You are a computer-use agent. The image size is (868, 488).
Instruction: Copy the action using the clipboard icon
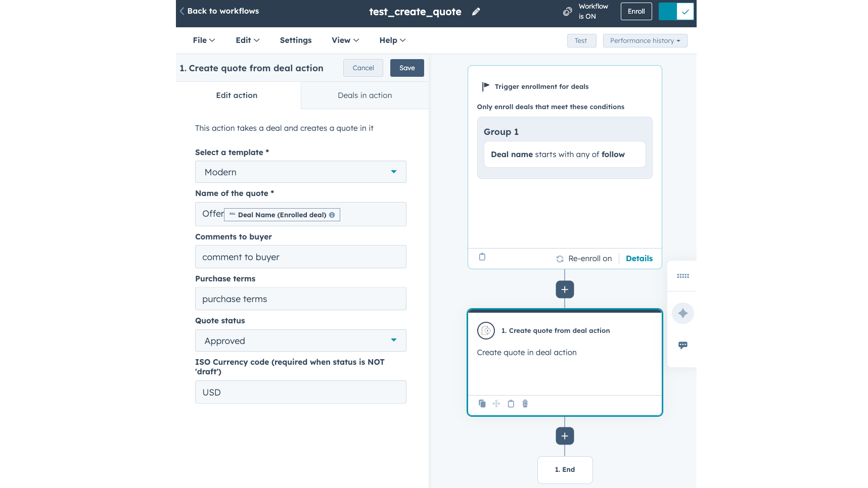[x=511, y=404]
